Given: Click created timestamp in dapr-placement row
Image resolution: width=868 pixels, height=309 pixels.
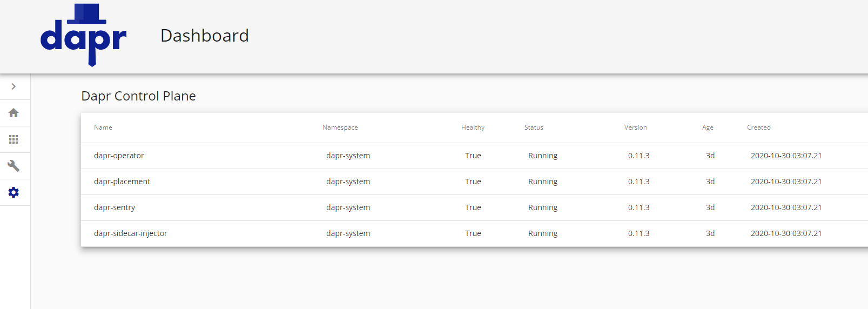Looking at the screenshot, I should 786,182.
